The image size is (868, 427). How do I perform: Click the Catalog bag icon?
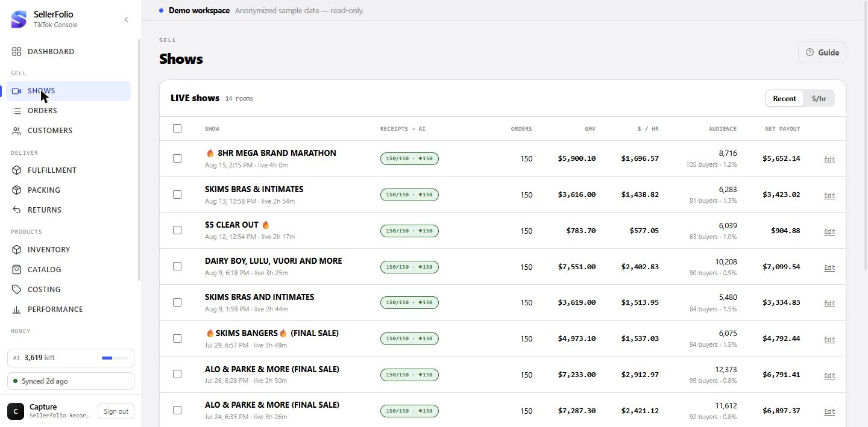point(17,270)
